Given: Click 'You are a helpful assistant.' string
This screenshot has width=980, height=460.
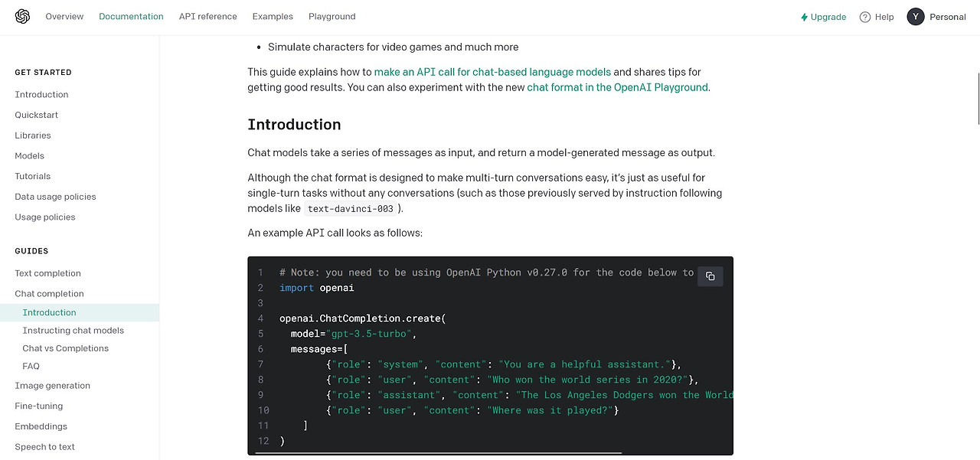Looking at the screenshot, I should tap(584, 364).
